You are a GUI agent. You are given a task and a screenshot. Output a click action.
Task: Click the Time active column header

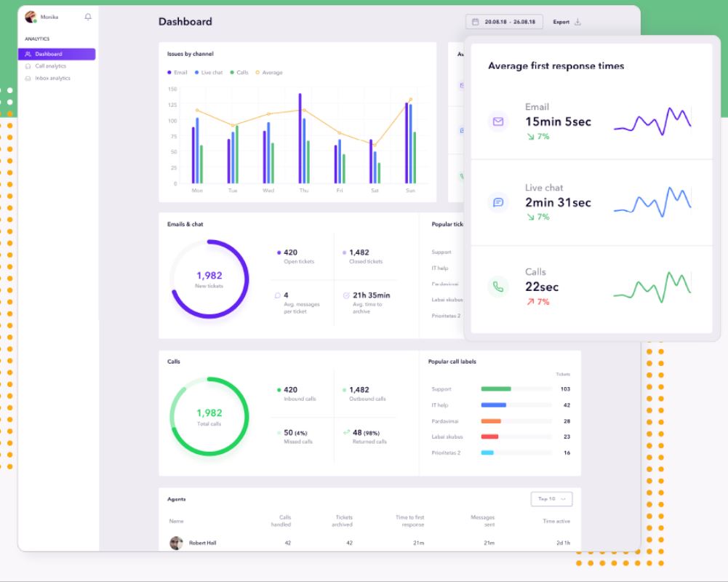click(x=556, y=521)
